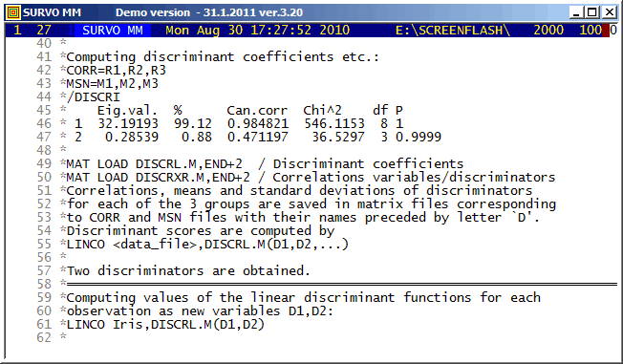Select line number 58 in margin
The width and height of the screenshot is (623, 364).
point(44,284)
